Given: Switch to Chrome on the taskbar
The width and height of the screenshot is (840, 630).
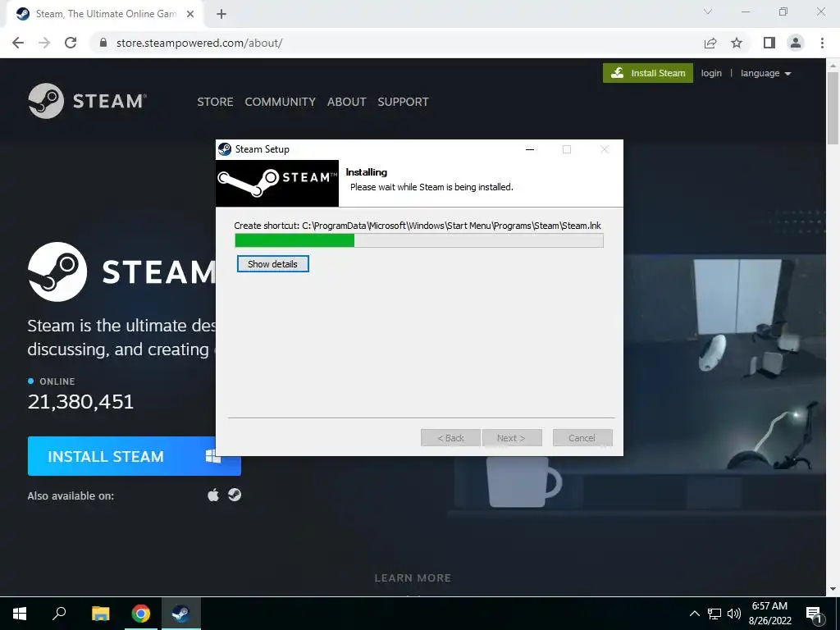Looking at the screenshot, I should (x=141, y=614).
